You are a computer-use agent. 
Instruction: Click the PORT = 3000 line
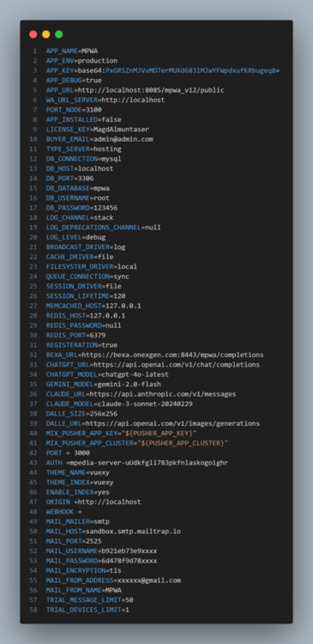68,453
